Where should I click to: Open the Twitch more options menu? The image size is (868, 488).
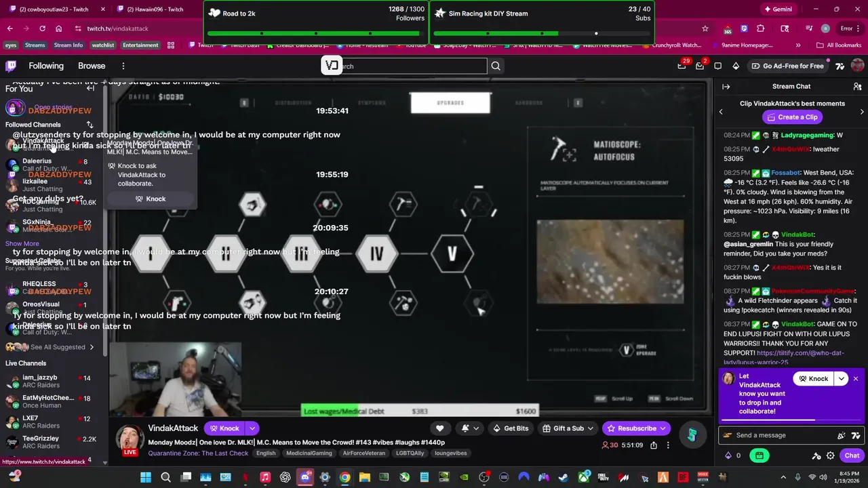(x=123, y=66)
